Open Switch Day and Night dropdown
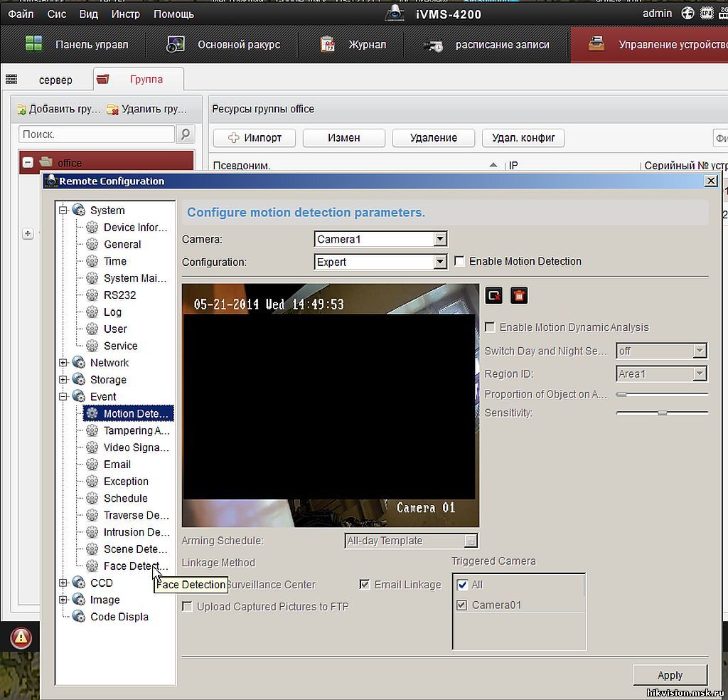 [662, 351]
